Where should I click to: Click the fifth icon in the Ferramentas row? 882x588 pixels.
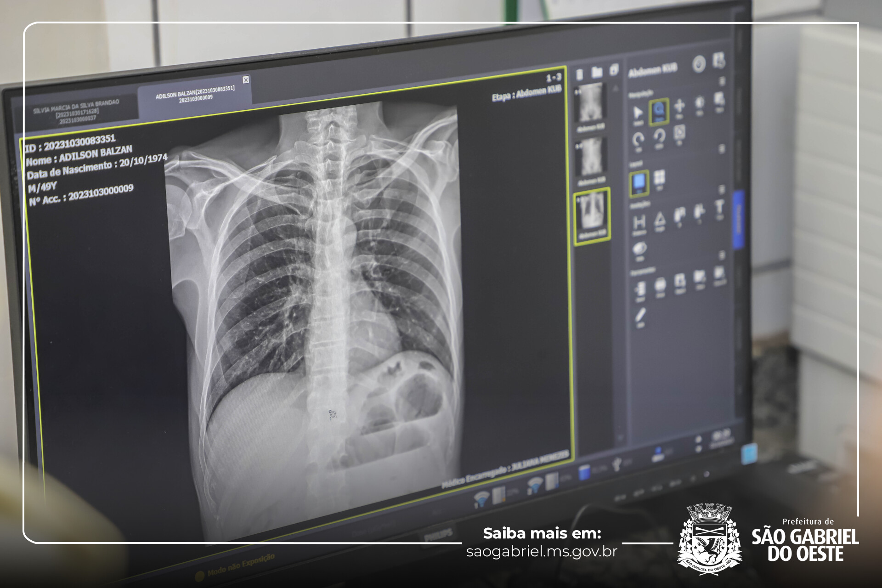pyautogui.click(x=719, y=276)
